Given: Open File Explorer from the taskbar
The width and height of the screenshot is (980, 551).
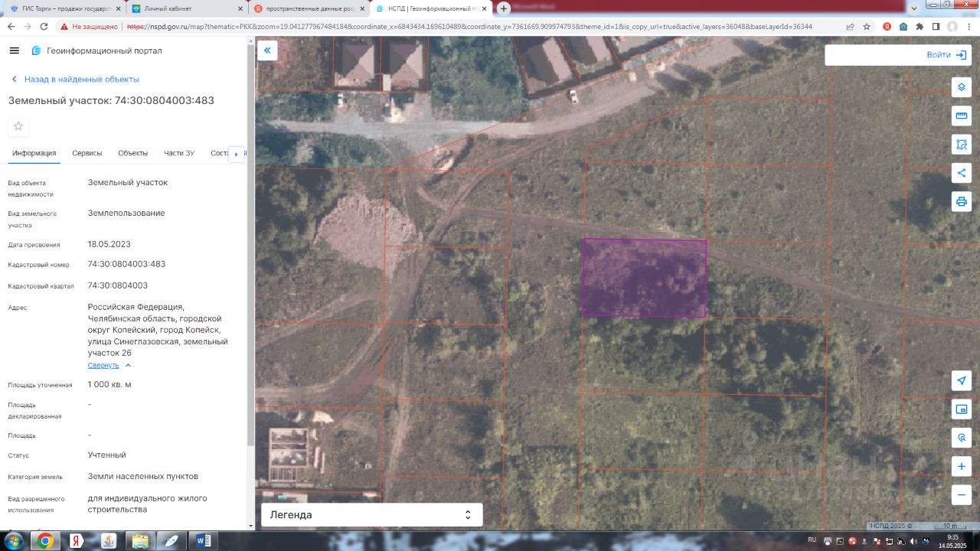Looking at the screenshot, I should [140, 541].
